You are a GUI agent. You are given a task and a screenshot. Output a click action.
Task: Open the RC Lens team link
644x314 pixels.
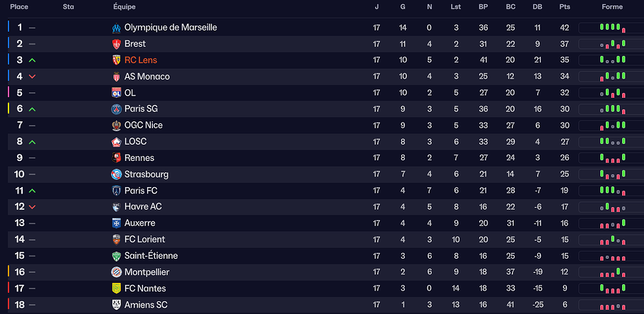(141, 60)
